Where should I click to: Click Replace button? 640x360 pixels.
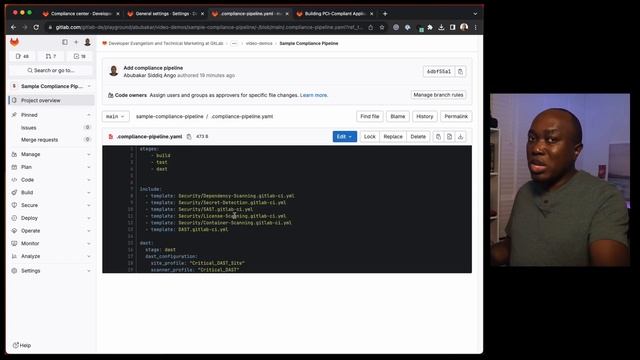[x=393, y=137]
